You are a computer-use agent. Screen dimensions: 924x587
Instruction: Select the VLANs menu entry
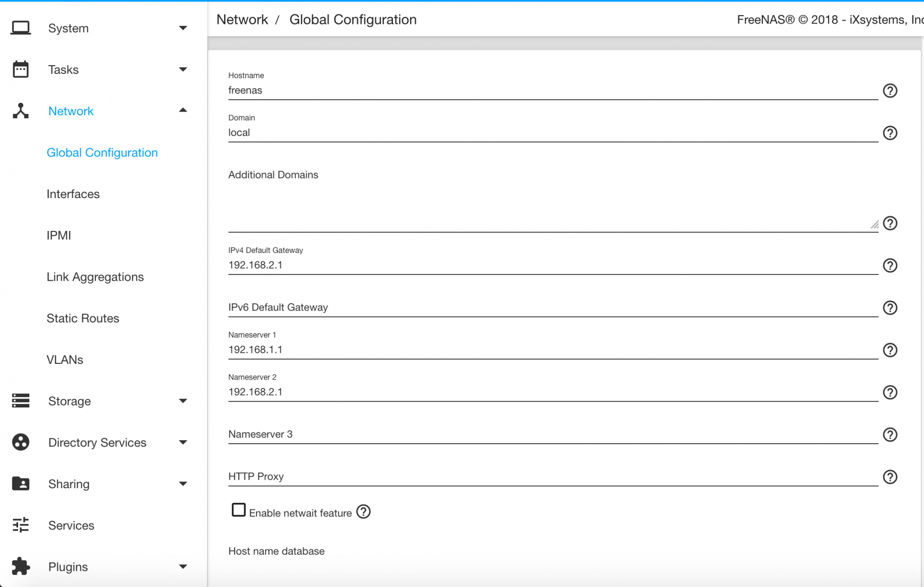[x=65, y=360]
